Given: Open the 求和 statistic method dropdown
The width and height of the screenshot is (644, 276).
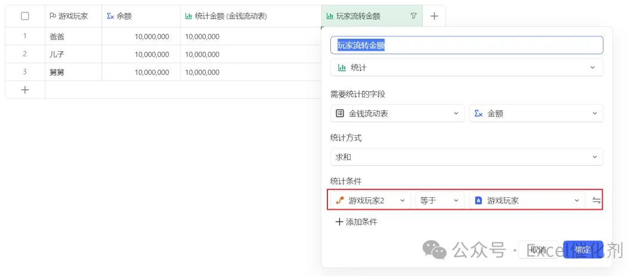Looking at the screenshot, I should (466, 157).
